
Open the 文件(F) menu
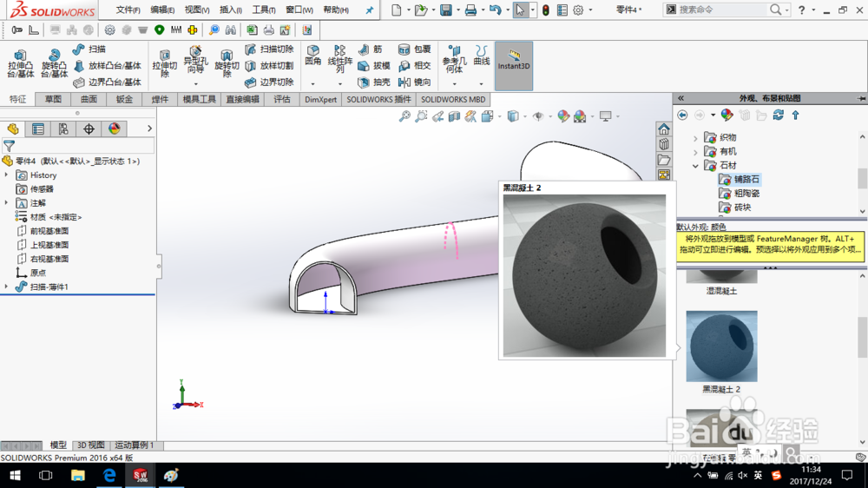coord(128,10)
